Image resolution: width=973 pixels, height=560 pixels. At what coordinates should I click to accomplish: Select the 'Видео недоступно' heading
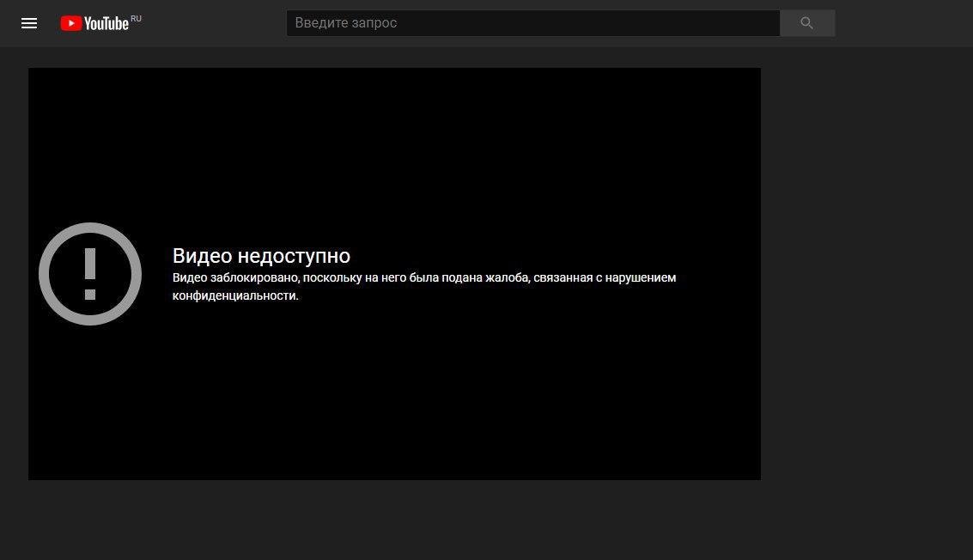click(261, 256)
